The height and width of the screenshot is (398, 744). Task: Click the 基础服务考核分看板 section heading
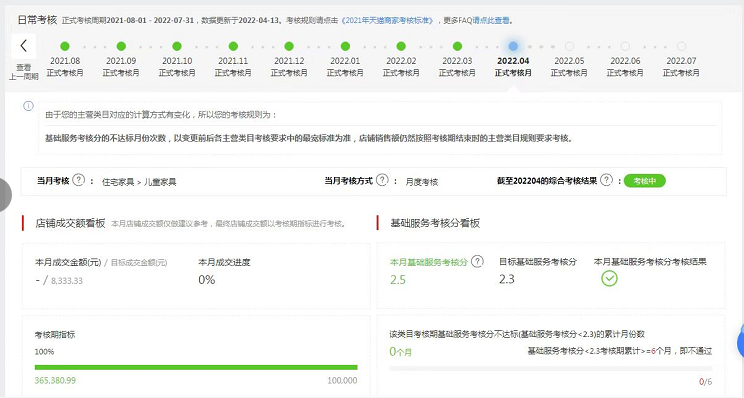435,223
